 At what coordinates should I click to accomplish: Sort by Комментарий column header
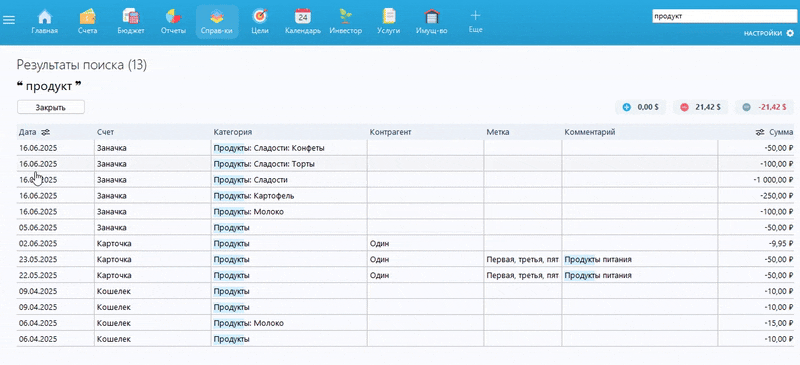tap(589, 132)
